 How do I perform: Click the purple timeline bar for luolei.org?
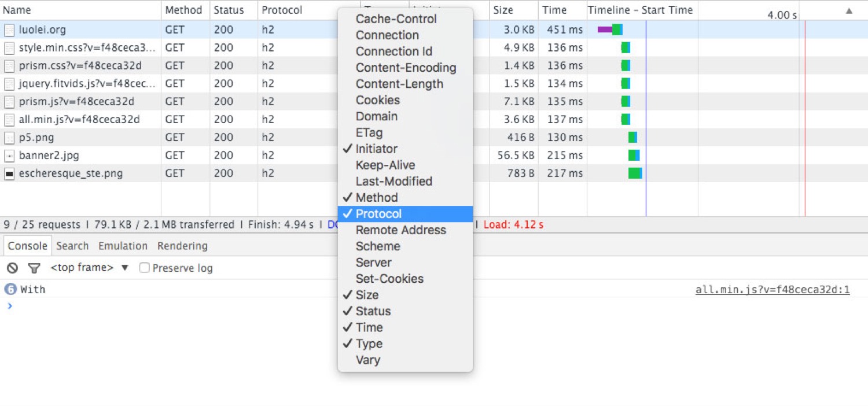605,29
